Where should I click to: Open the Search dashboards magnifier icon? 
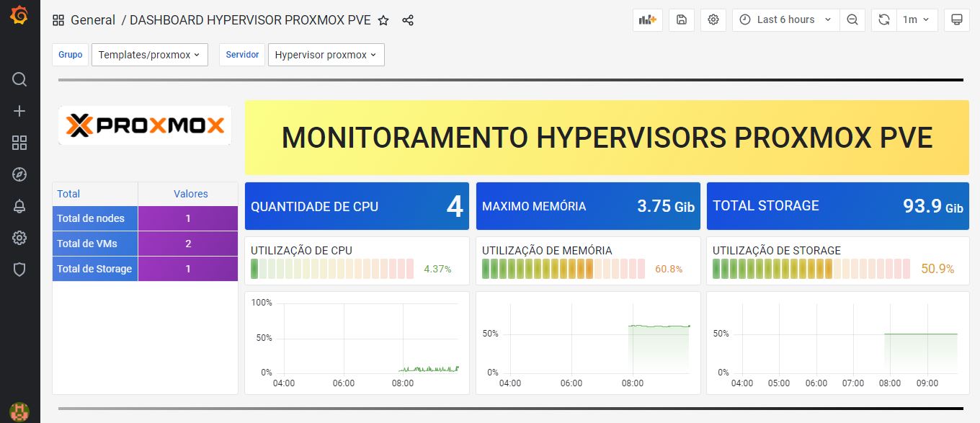(x=19, y=79)
